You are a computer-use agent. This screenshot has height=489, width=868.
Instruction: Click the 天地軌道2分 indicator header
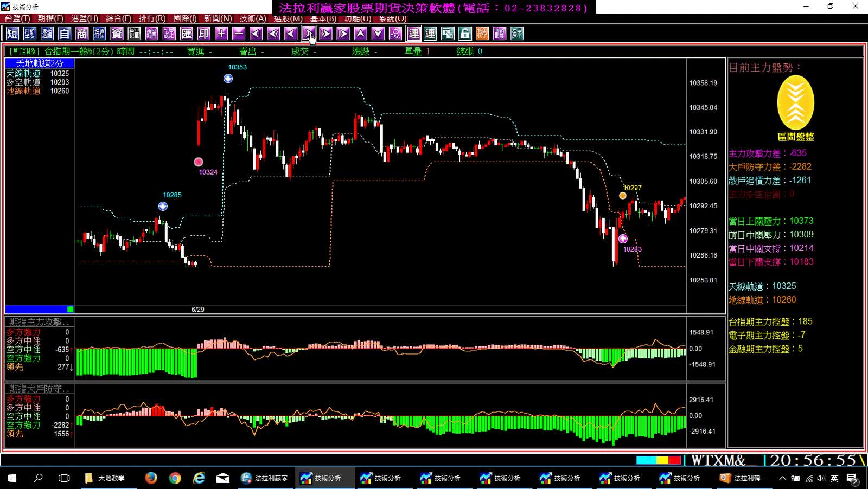[40, 63]
